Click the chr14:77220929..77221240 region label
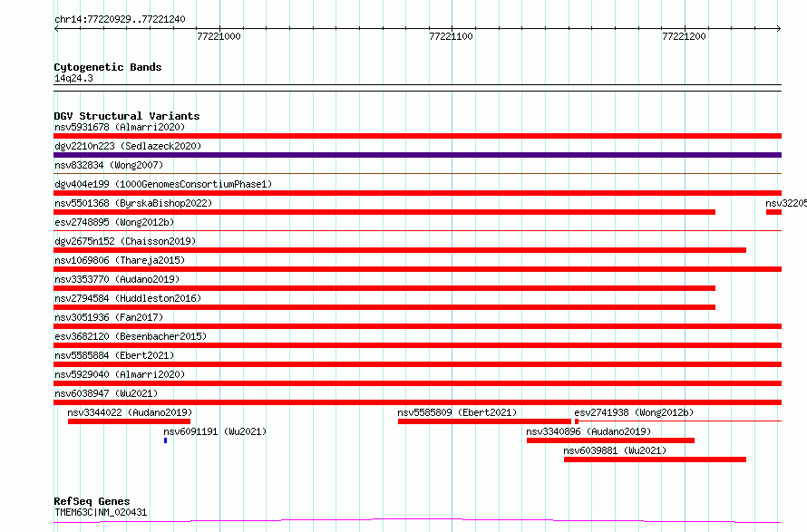 pos(120,19)
